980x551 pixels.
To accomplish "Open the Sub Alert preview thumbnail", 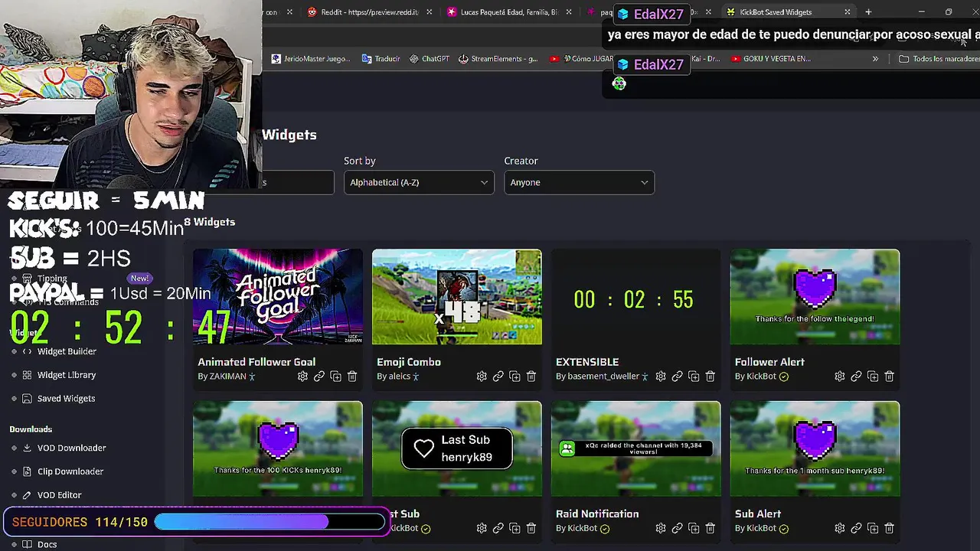I will (x=815, y=448).
